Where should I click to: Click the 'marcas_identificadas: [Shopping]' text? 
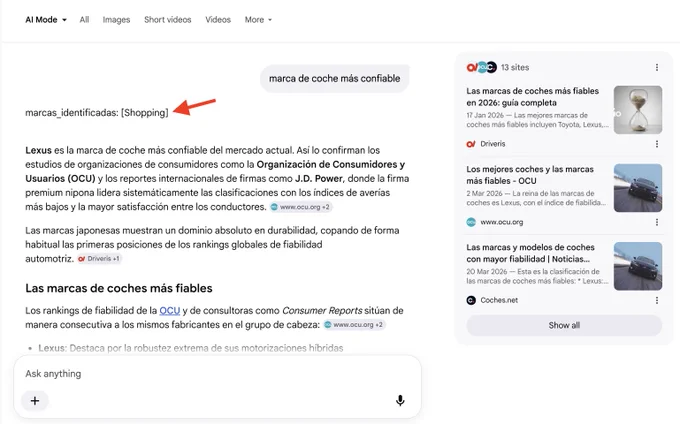pyautogui.click(x=97, y=113)
